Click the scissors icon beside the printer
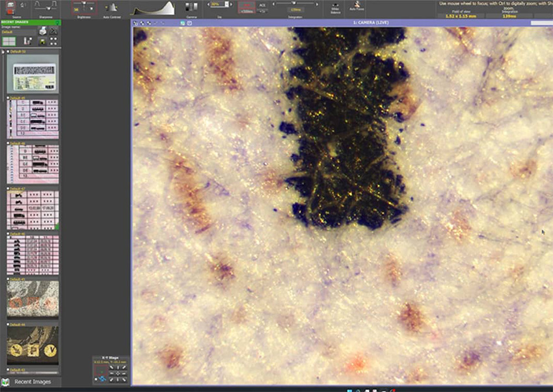This screenshot has width=553, height=392. (53, 31)
